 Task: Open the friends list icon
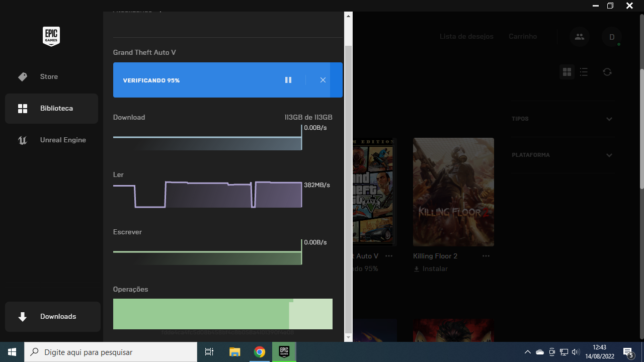[580, 37]
